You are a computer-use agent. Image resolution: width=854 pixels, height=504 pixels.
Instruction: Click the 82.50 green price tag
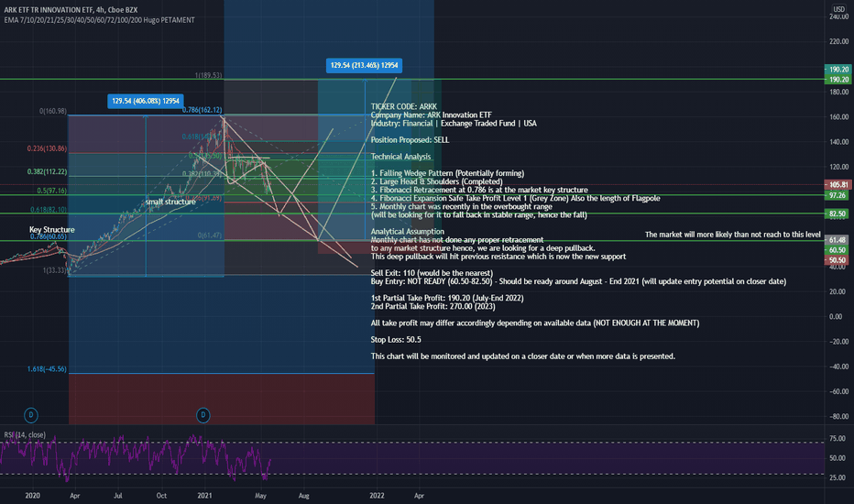tap(838, 214)
